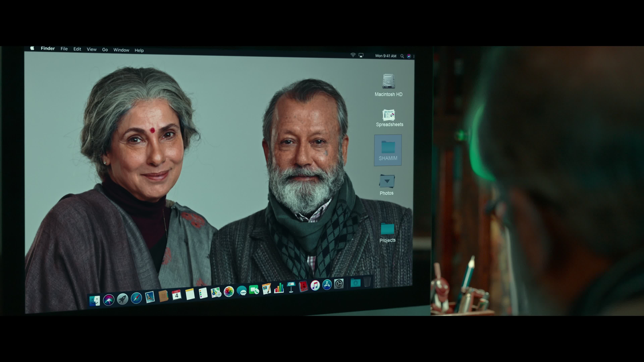Click the Spotlight search magnifier
Viewport: 644px width, 362px height.
tap(402, 56)
